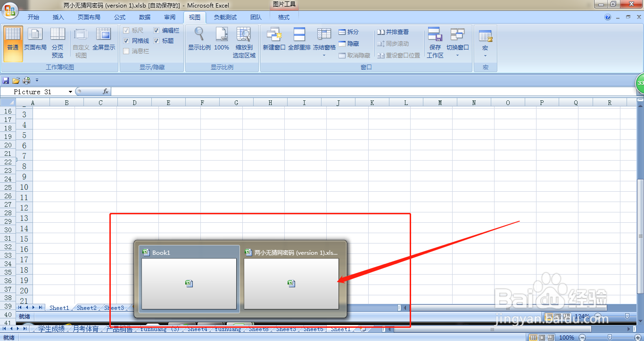Open the 插入 ribbon tab
Image resolution: width=644 pixels, height=341 pixels.
(58, 17)
